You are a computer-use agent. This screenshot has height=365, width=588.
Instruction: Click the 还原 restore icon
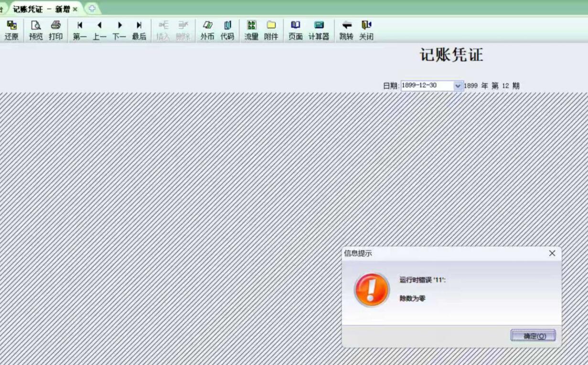point(11,30)
